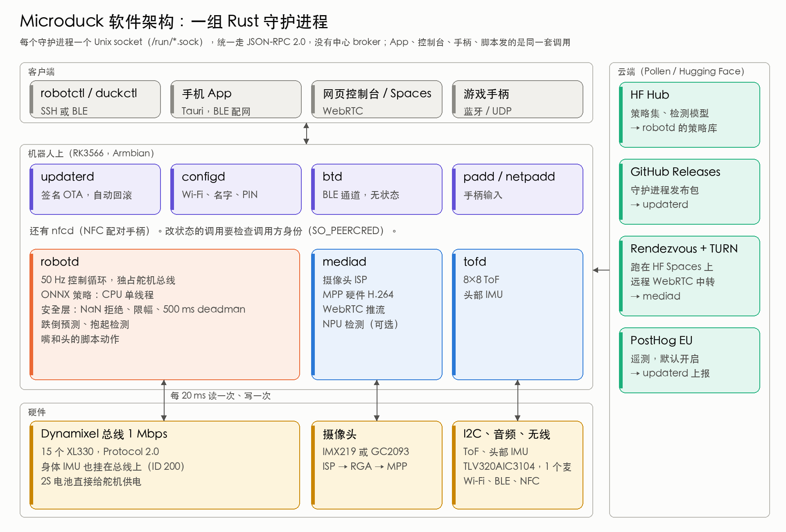Click the line TLV320AIC3104，1 个麦
The height and width of the screenshot is (532, 786).
(517, 467)
